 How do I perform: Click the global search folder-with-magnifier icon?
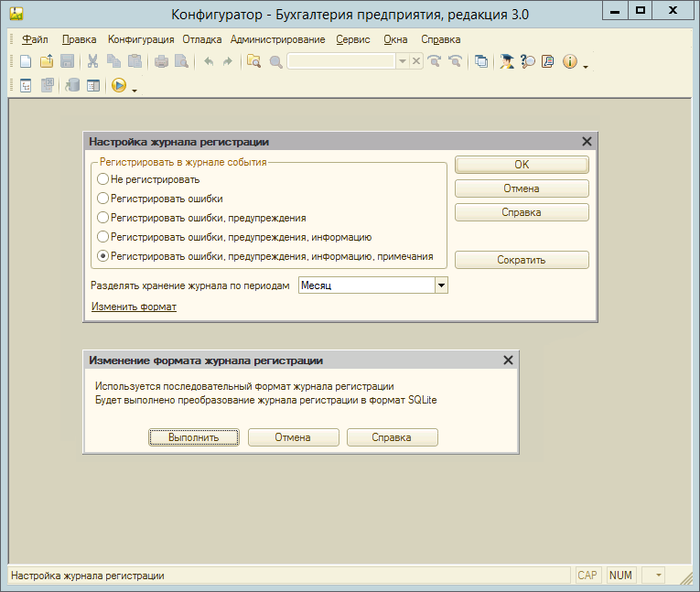[254, 61]
